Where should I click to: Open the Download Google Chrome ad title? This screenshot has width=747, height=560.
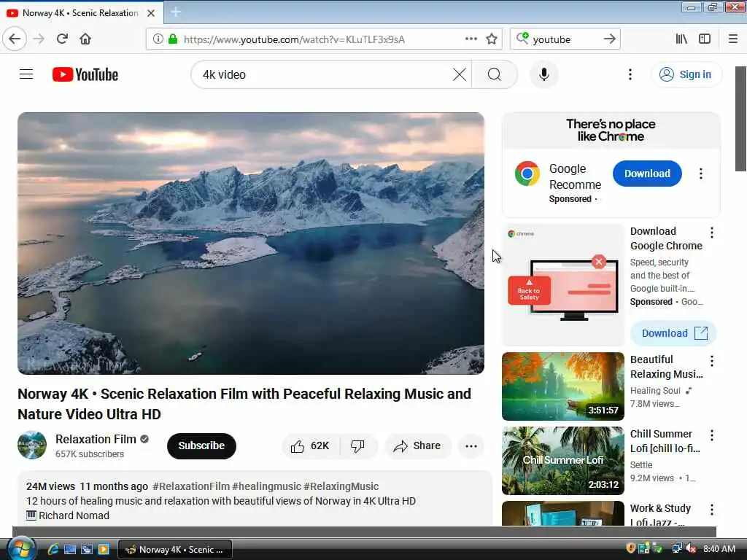click(x=666, y=238)
